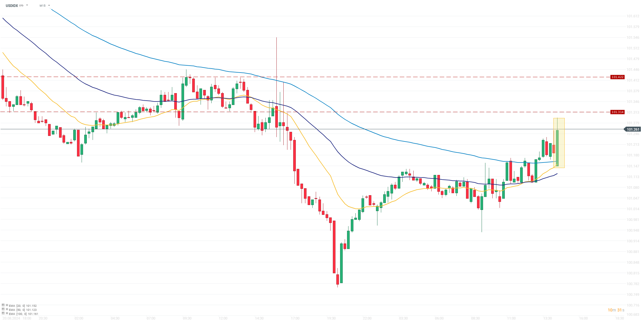Click the 17:00 label on the time axis
644x323 pixels.
click(x=295, y=318)
